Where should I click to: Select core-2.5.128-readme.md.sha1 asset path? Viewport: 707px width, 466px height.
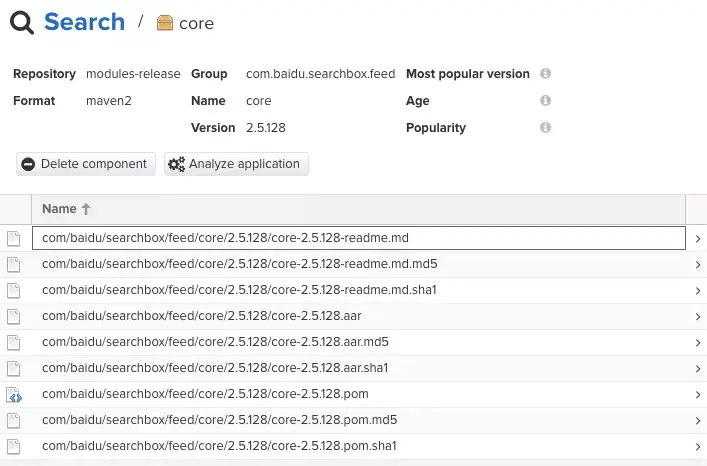(239, 290)
